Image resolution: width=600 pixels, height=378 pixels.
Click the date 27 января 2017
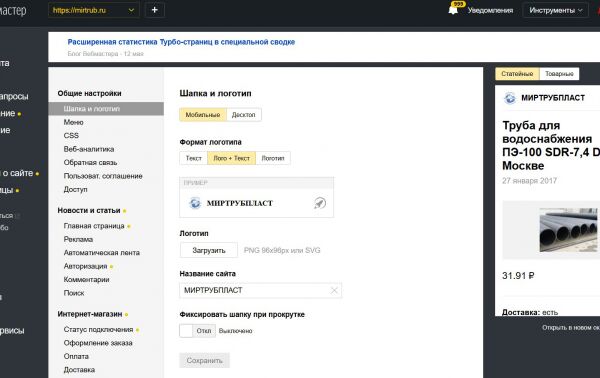tap(529, 181)
